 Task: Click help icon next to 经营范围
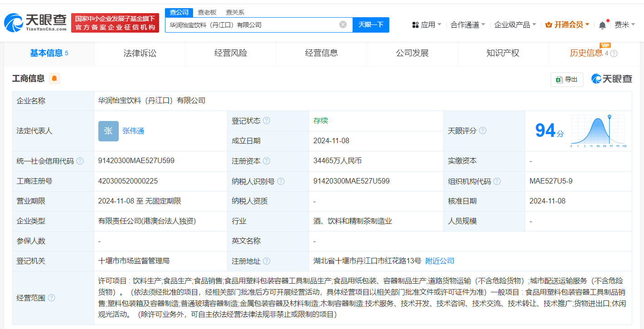click(x=52, y=298)
